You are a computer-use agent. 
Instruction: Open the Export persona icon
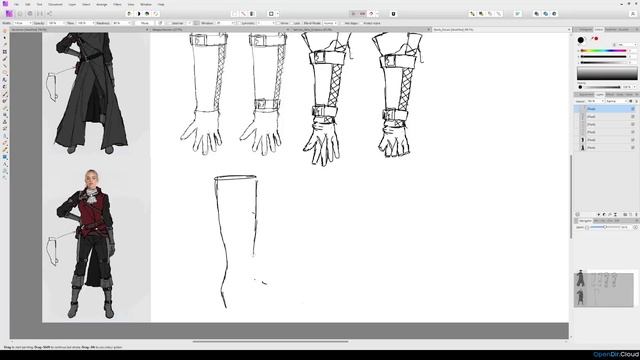pyautogui.click(x=49, y=13)
